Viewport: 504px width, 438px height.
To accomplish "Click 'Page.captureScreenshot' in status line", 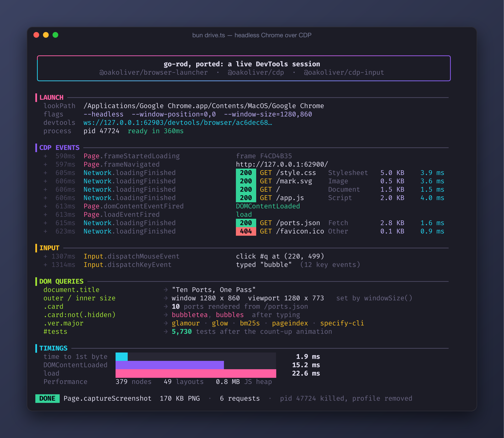I will point(107,398).
